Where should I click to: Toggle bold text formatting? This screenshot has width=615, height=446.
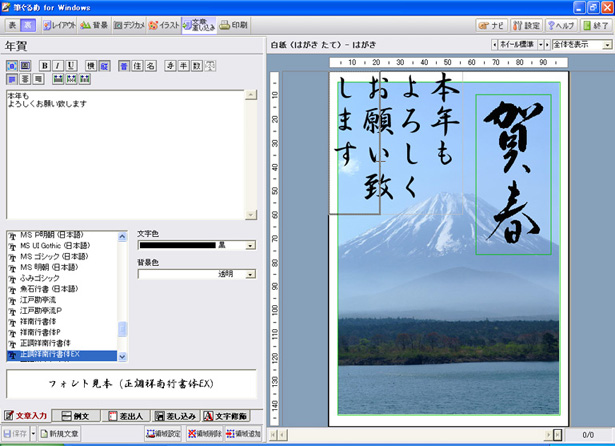click(46, 65)
